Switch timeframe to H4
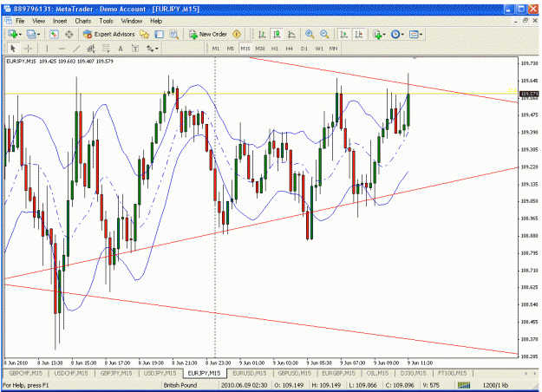Viewport: 542px width, 392px height. 290,49
